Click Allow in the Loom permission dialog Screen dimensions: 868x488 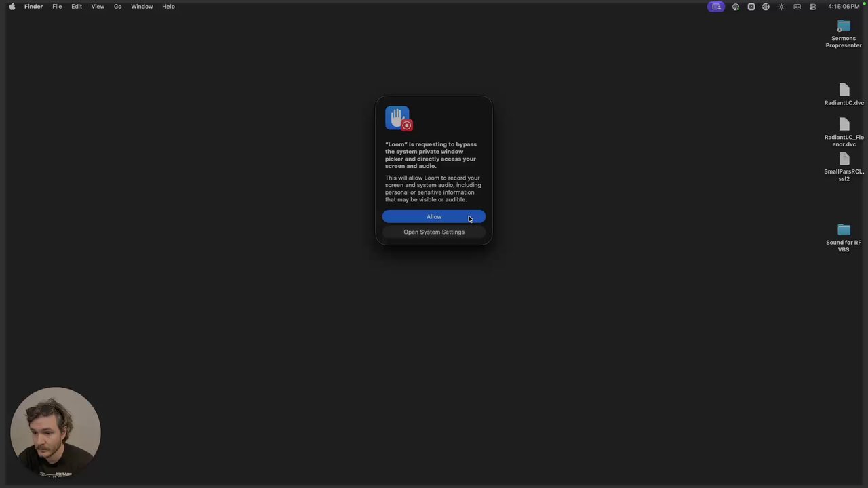434,217
